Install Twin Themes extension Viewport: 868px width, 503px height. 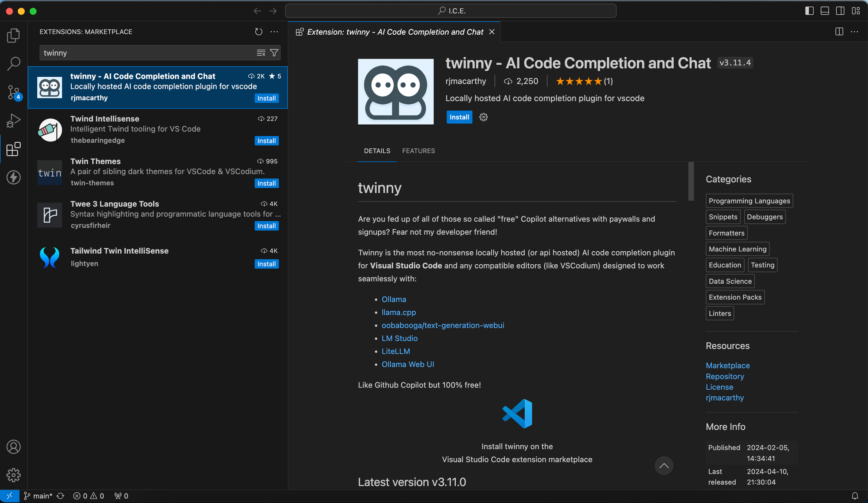tap(266, 184)
